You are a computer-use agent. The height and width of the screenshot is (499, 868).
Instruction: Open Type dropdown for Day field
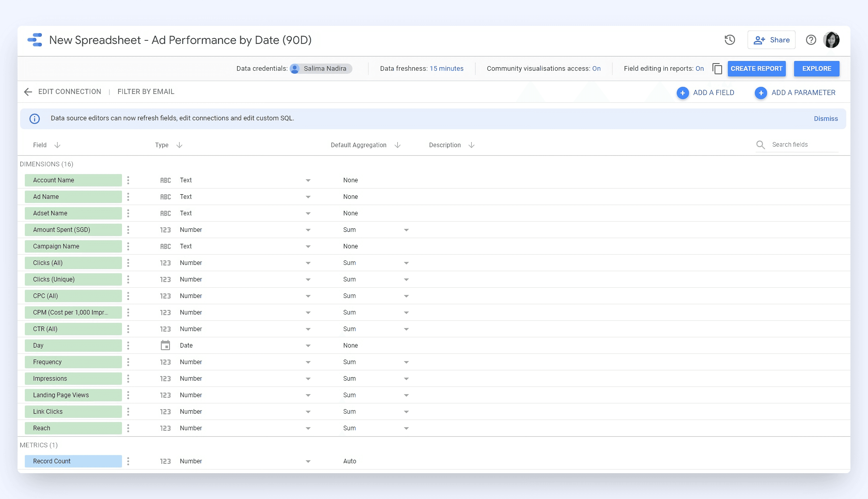coord(308,346)
